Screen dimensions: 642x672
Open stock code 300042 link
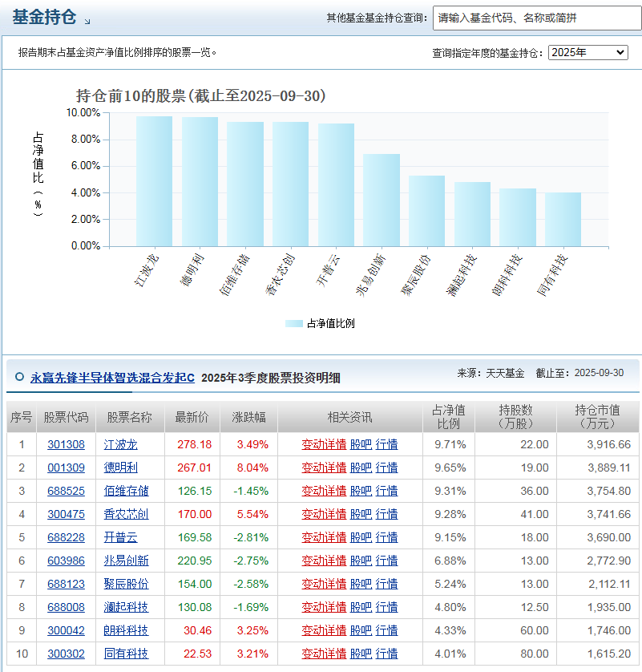66,630
